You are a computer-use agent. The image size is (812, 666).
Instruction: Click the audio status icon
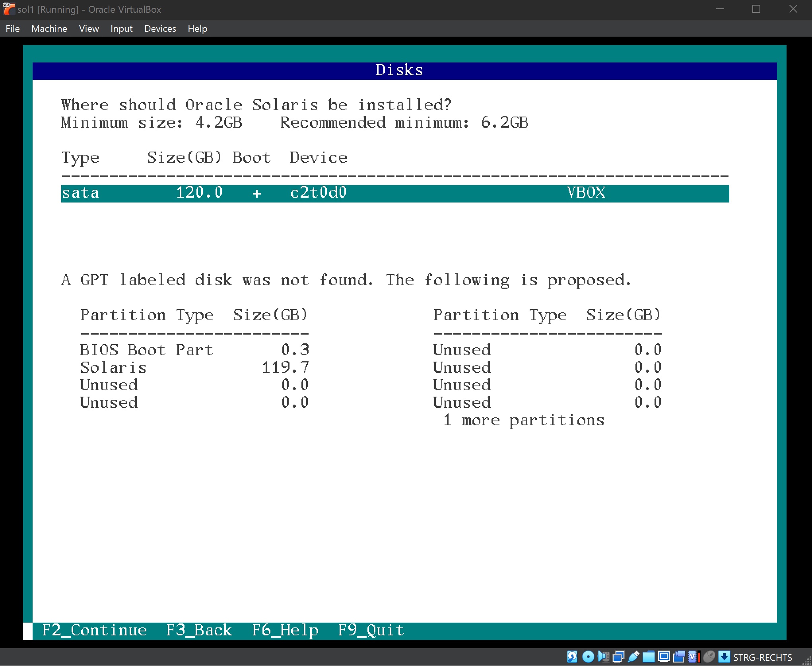coord(603,656)
